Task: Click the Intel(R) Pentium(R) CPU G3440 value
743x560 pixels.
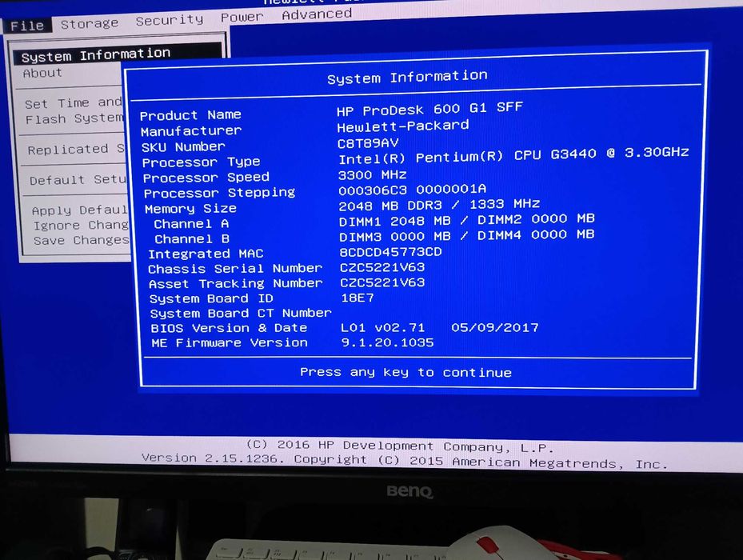Action: point(513,155)
